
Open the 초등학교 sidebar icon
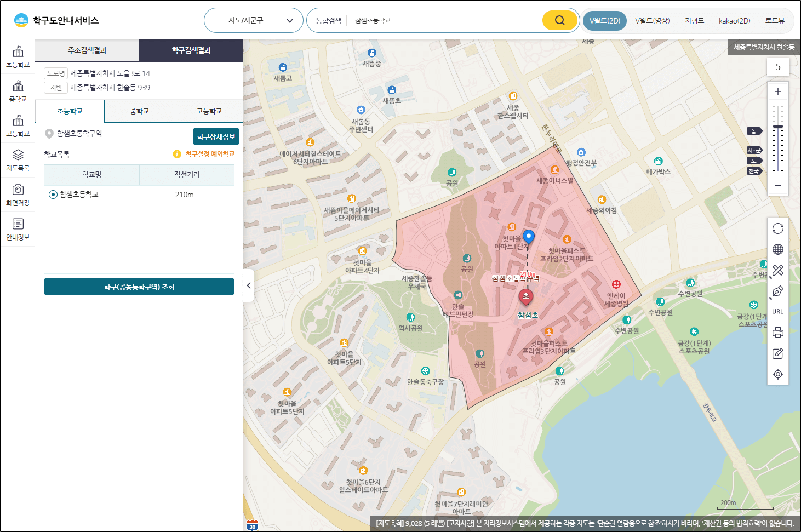18,57
